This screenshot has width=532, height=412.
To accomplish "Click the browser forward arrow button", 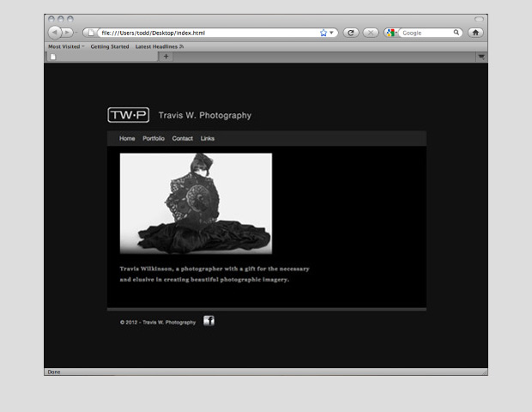I will (x=68, y=33).
